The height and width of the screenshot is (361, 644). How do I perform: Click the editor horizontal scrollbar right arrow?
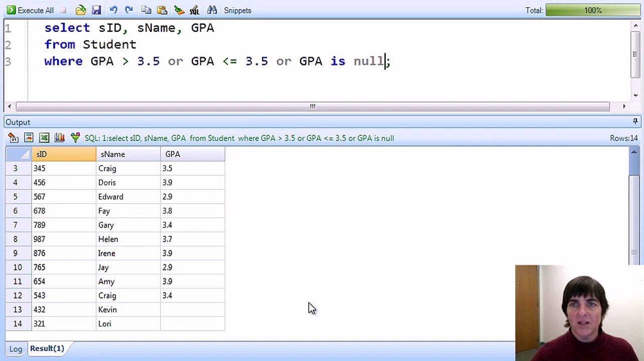pyautogui.click(x=624, y=106)
